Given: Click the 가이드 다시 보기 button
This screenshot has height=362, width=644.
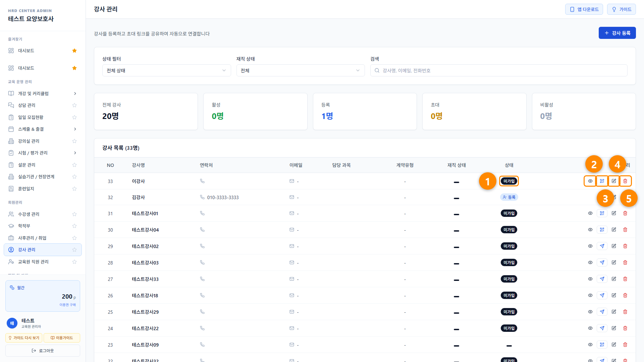Looking at the screenshot, I should [24, 338].
